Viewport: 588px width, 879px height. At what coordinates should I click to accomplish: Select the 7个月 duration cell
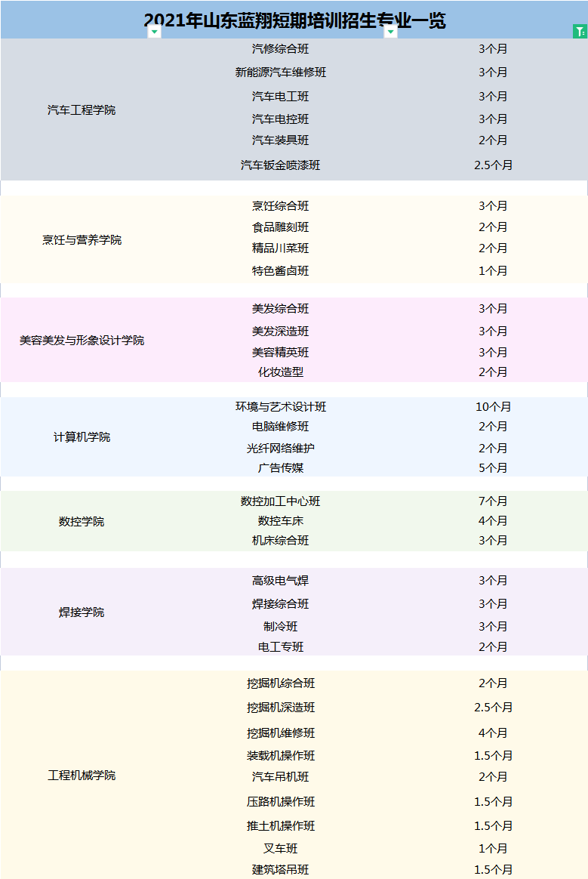point(493,501)
